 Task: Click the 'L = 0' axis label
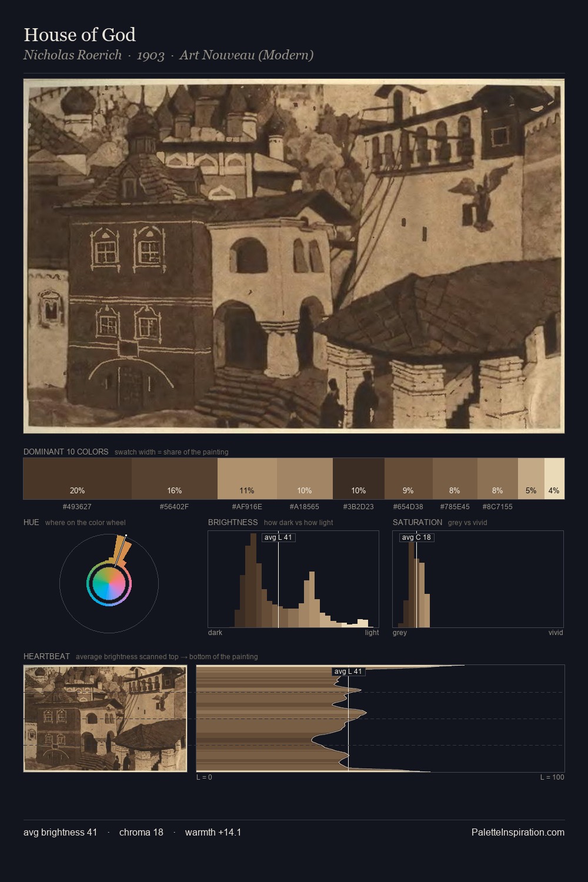coord(204,777)
